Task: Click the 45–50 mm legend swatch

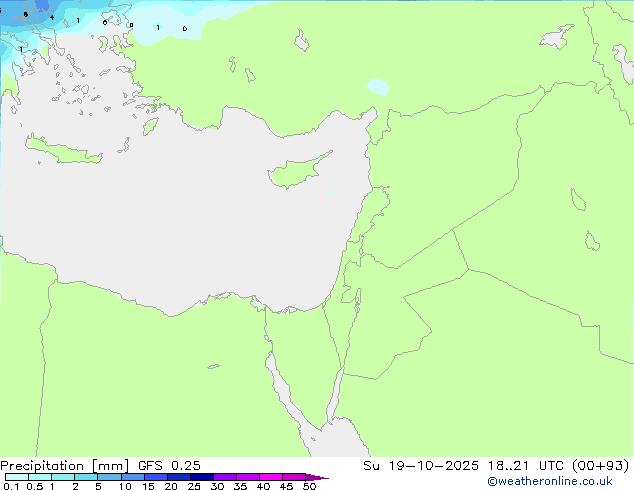Action: tap(294, 477)
